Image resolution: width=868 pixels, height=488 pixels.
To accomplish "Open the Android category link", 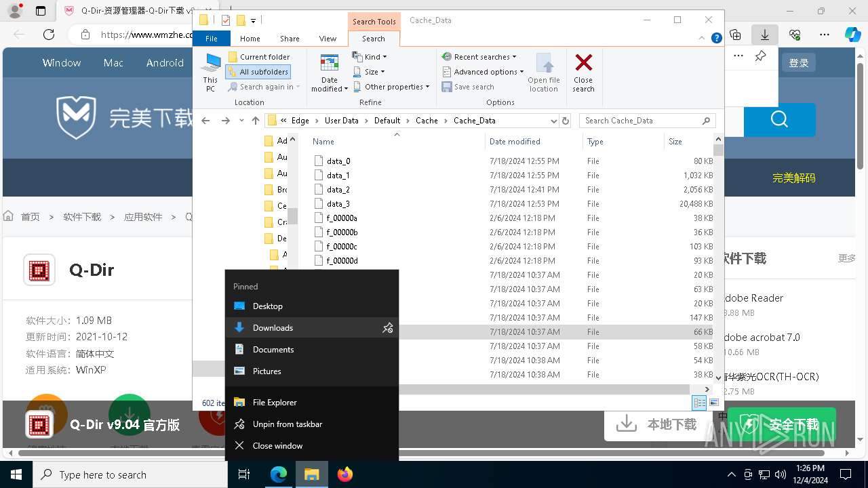I will tap(165, 63).
